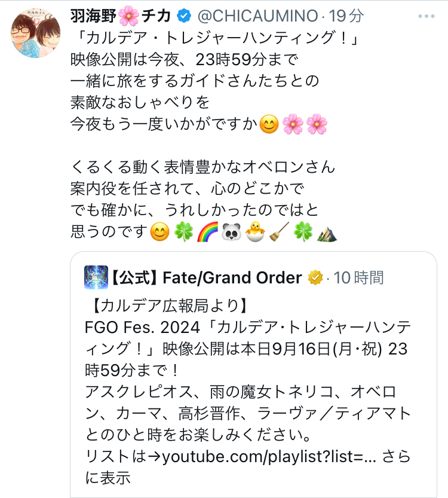Click the Fate/Grand Order account icon
Viewport: 448px width, 498px height.
(x=96, y=277)
